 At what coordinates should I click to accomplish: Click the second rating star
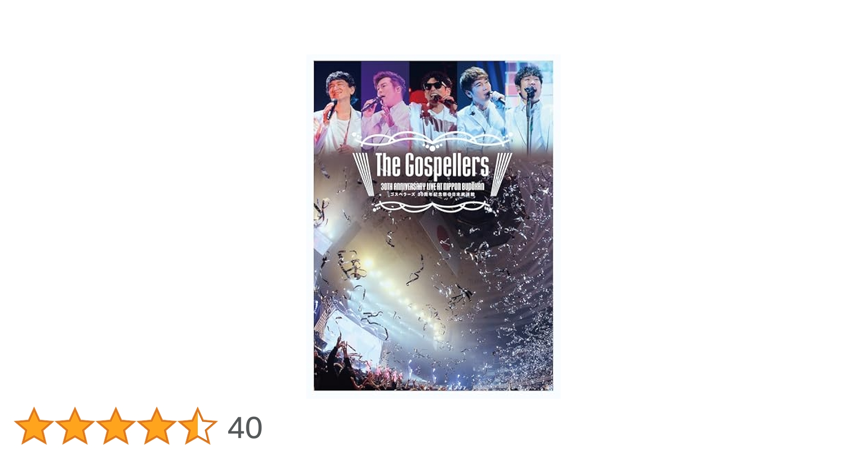point(75,426)
